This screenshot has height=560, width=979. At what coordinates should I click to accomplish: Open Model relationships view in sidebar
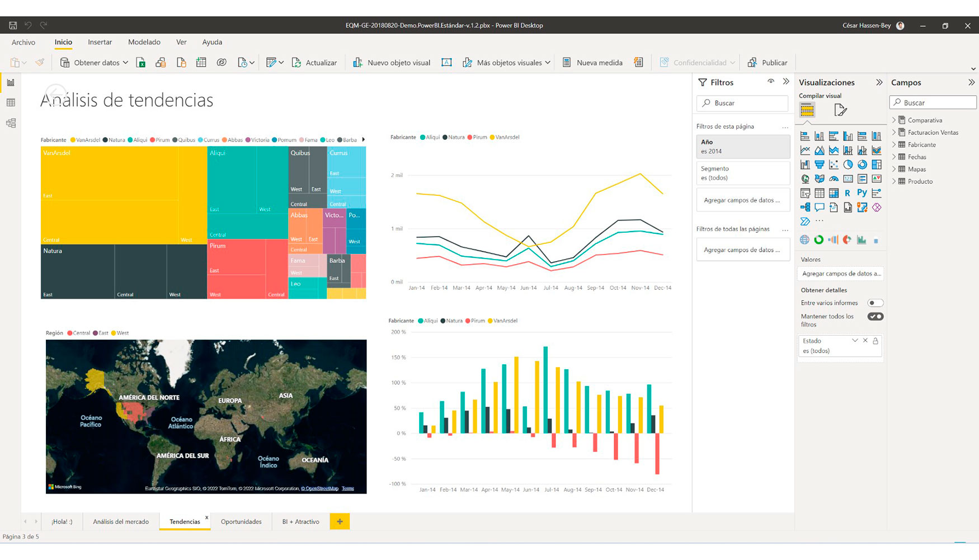(11, 123)
